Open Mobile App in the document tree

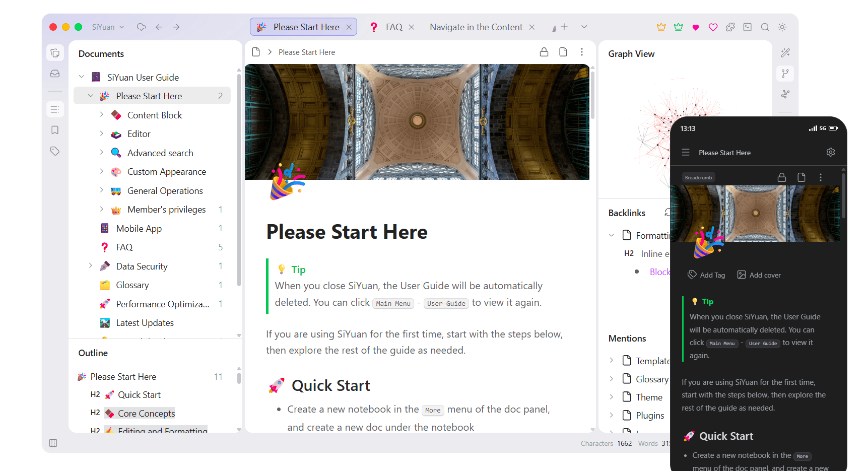[139, 228]
